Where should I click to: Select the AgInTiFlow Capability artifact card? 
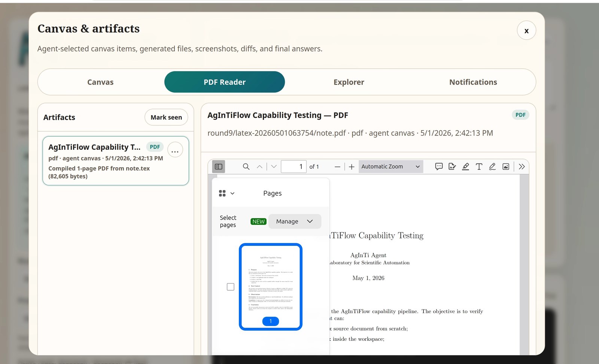coord(116,161)
